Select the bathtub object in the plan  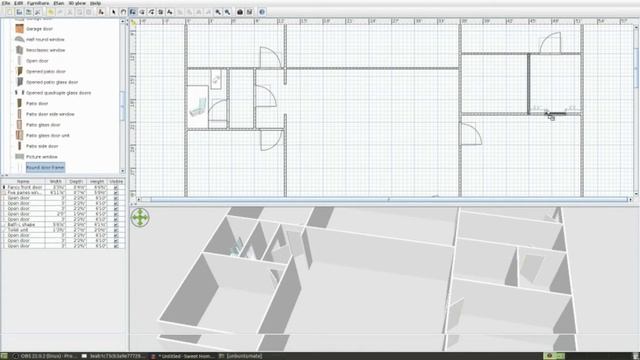(198, 106)
